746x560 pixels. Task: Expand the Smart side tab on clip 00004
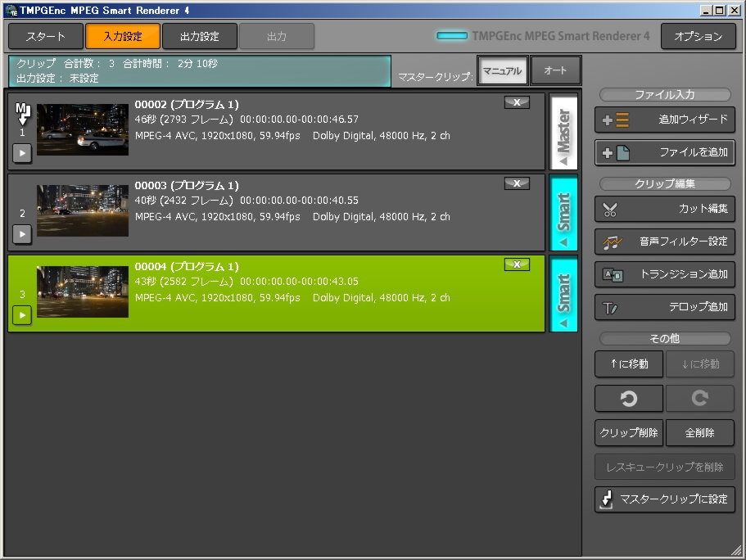pyautogui.click(x=563, y=293)
